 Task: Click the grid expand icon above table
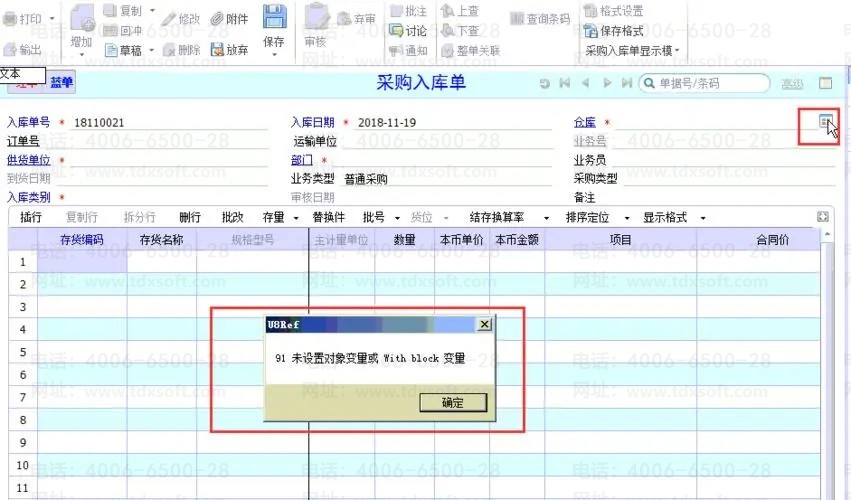point(823,217)
